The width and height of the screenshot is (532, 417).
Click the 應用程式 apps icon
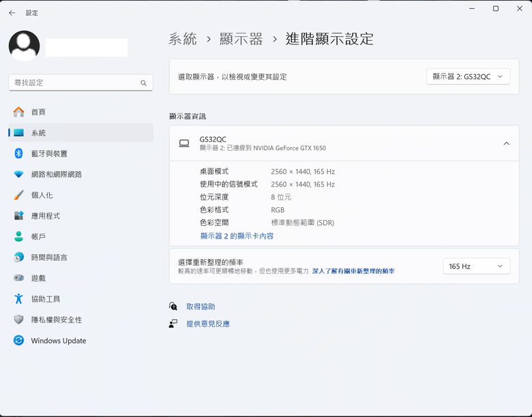(18, 215)
